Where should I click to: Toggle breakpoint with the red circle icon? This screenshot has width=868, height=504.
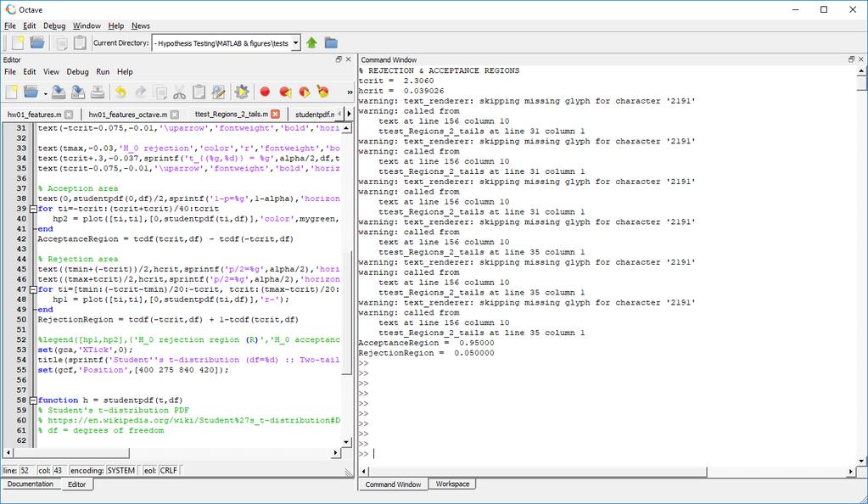(x=266, y=92)
